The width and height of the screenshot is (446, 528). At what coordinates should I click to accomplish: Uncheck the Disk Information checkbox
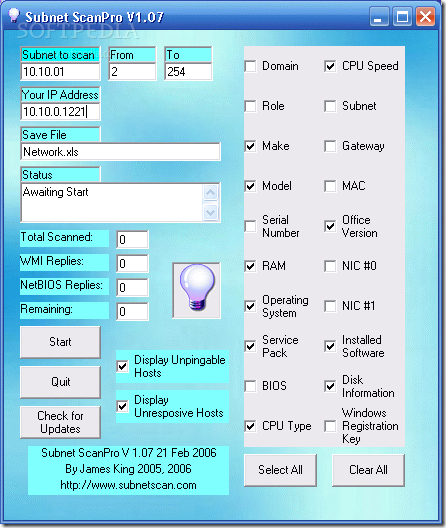(x=330, y=386)
